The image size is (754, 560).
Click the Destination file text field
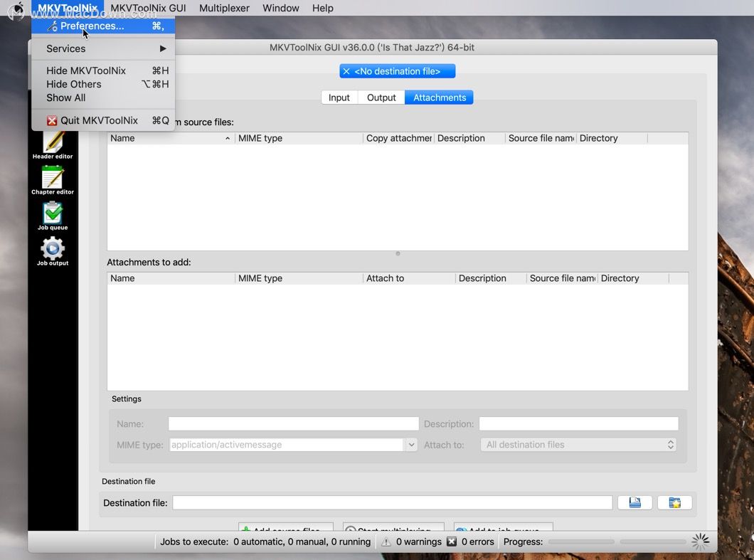pyautogui.click(x=392, y=503)
